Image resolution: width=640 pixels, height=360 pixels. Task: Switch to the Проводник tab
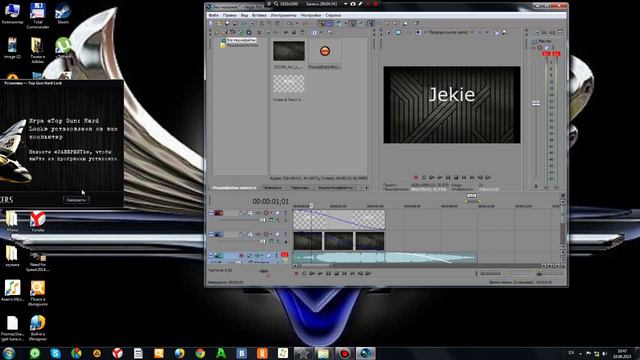[272, 188]
